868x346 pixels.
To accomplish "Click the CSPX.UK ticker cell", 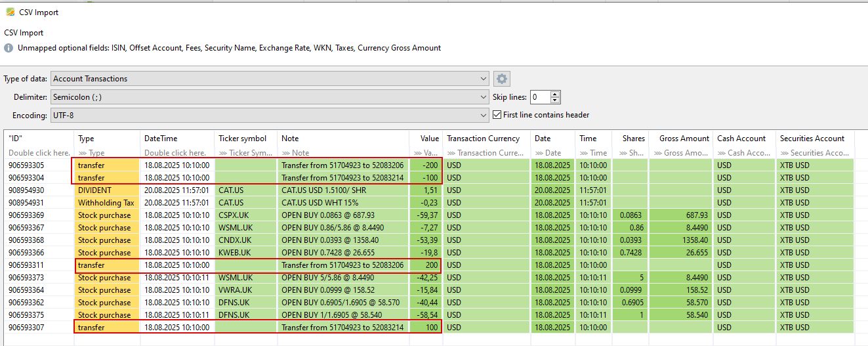I will 234,215.
